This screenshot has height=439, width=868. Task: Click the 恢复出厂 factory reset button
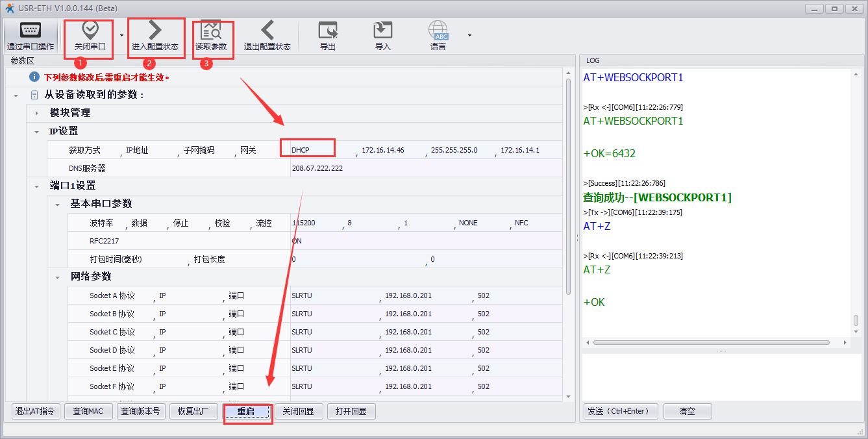coord(193,411)
